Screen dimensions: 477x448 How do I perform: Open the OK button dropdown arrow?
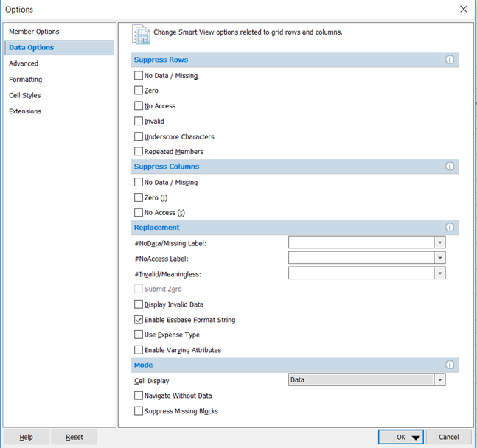[x=416, y=438]
